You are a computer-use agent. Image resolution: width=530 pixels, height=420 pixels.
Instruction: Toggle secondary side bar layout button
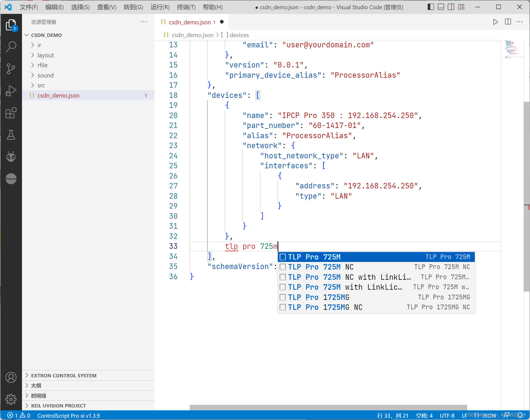coord(451,7)
